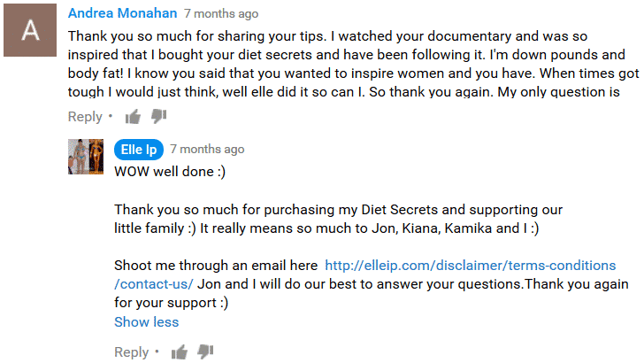Screen dimensions: 644x363
Task: Open Andrea Monahan's letter A avatar
Action: pos(30,30)
